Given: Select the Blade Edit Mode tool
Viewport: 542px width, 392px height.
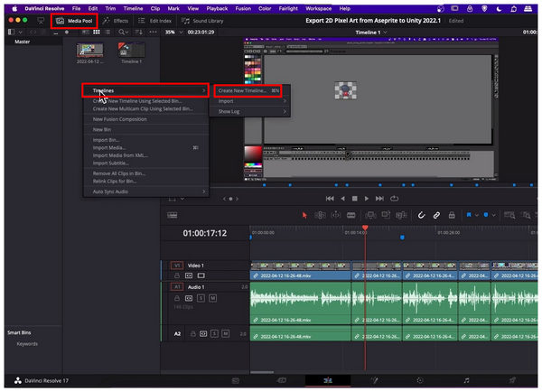Looking at the screenshot, I should click(x=350, y=215).
